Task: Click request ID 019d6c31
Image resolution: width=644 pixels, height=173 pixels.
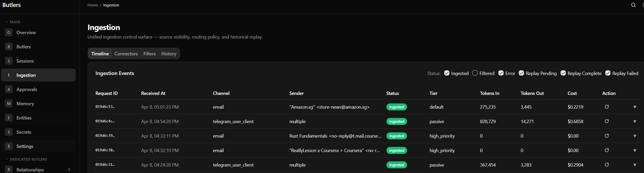Action: [105, 164]
